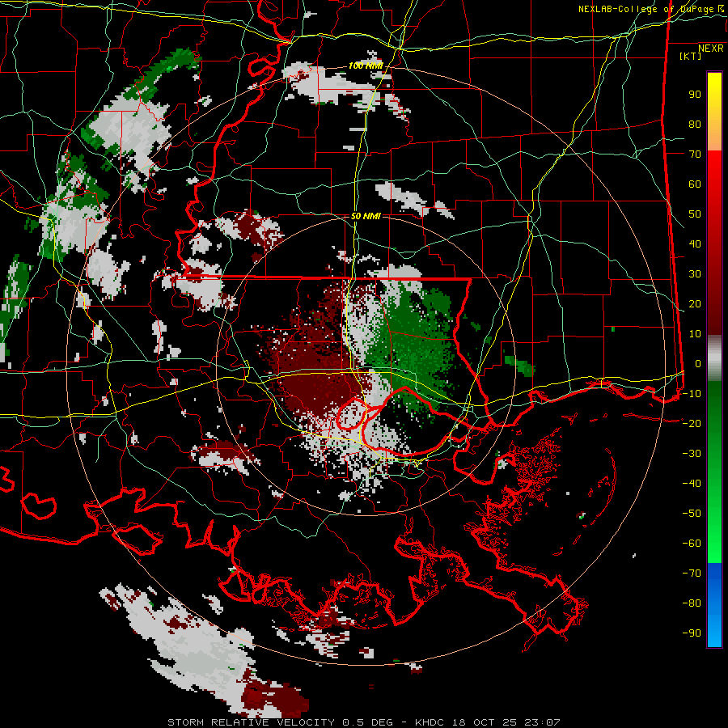This screenshot has height=728, width=728.
Task: Click the NEXLAB-College of DuPage watermark text
Action: tap(650, 9)
